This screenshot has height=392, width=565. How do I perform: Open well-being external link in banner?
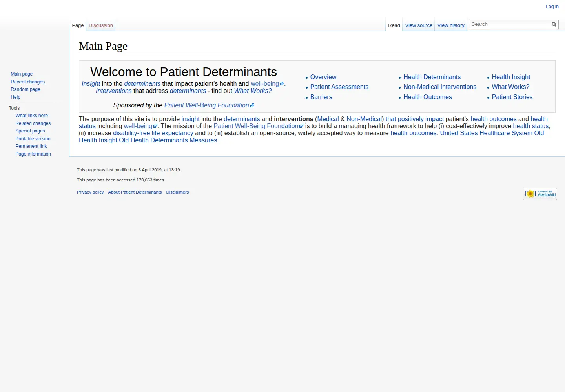267,84
